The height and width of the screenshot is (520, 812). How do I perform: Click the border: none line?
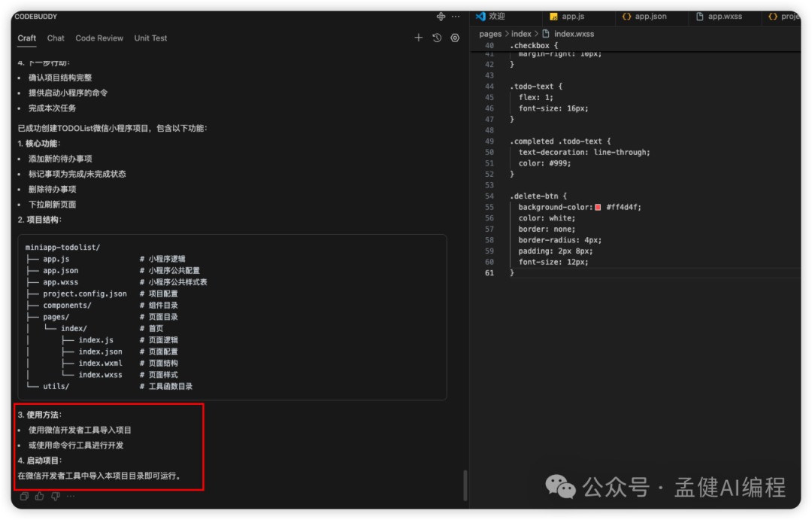pos(547,230)
